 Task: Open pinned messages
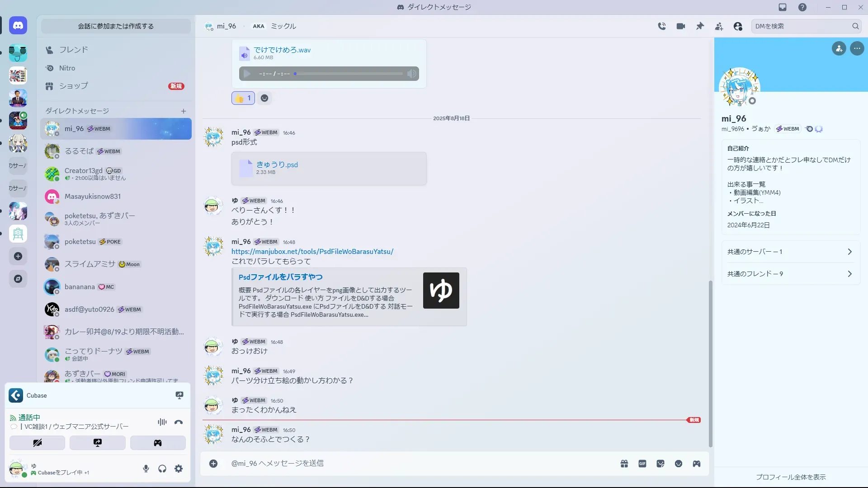[x=700, y=26]
